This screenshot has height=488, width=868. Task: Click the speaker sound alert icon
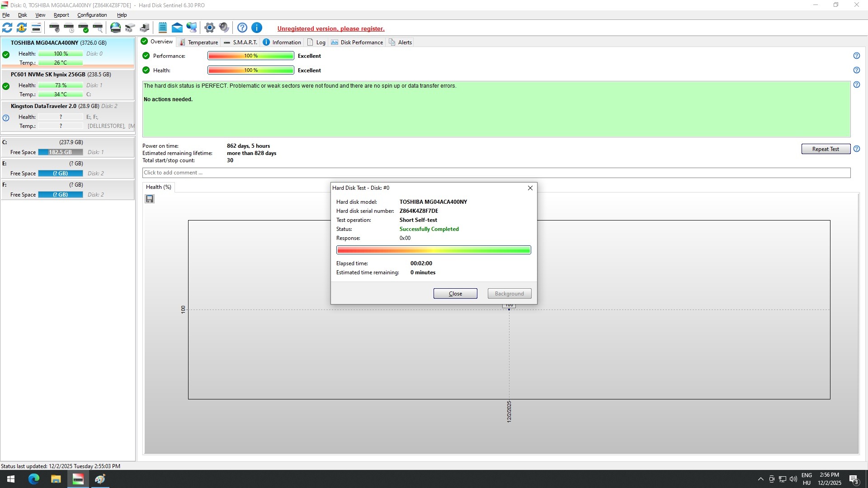point(224,28)
